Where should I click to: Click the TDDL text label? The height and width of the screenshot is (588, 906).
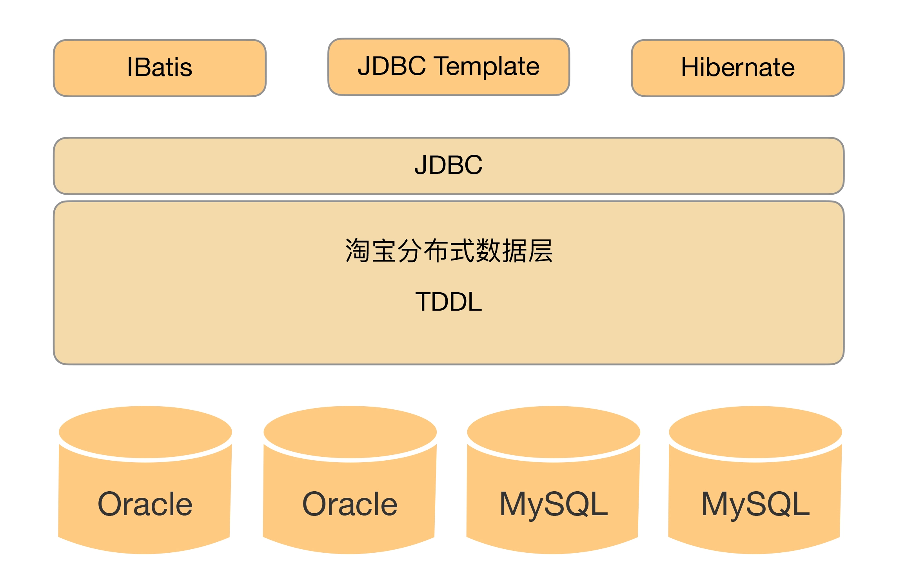pyautogui.click(x=448, y=302)
